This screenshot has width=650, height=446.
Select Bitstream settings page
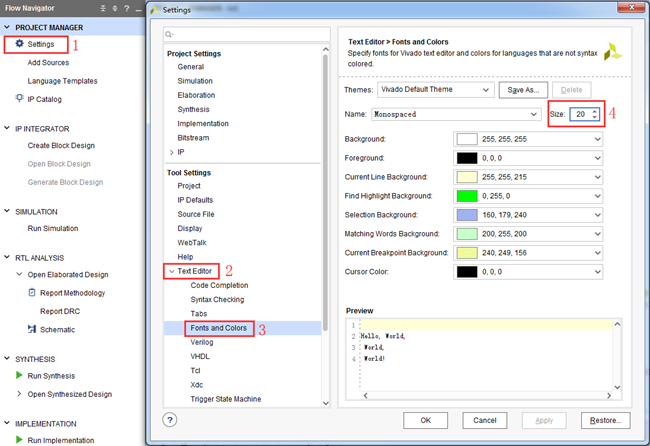193,138
